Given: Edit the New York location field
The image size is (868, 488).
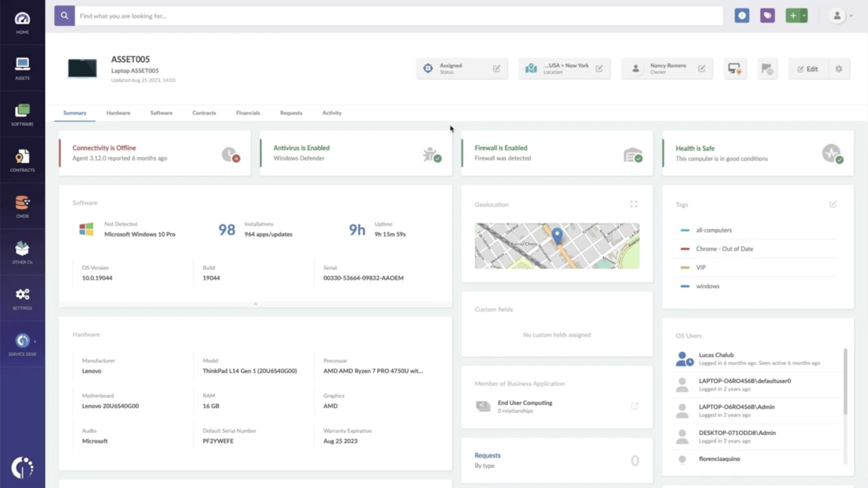Looking at the screenshot, I should click(x=599, y=69).
